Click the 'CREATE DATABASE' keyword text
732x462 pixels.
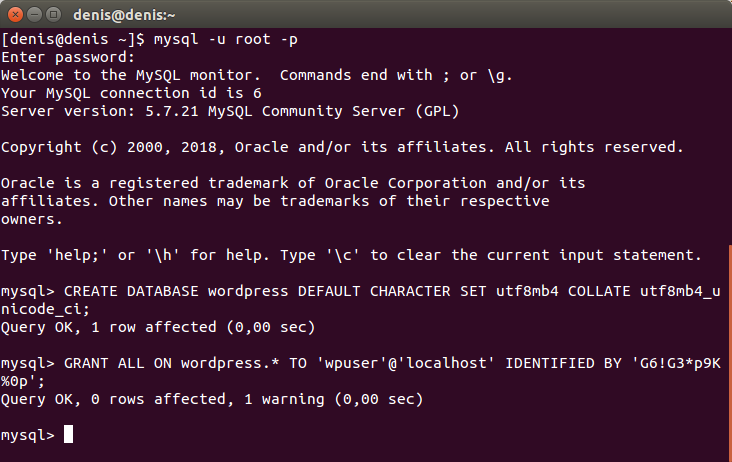coord(131,291)
